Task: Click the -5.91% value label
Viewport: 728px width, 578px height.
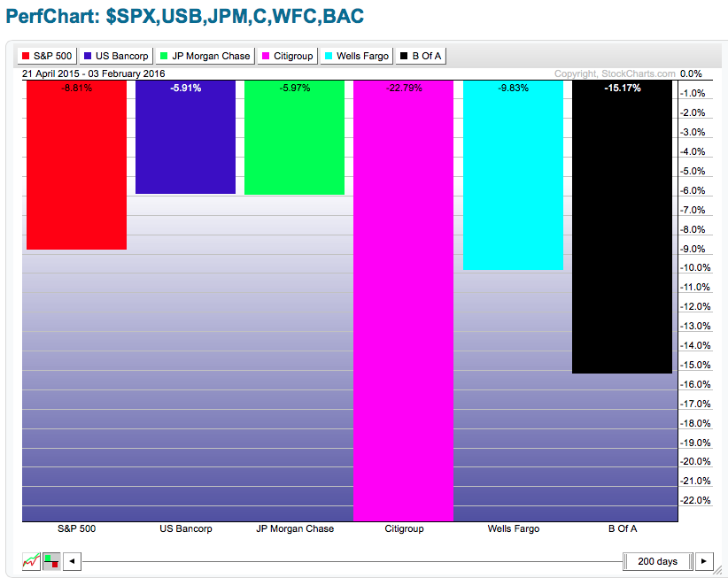Action: 186,89
